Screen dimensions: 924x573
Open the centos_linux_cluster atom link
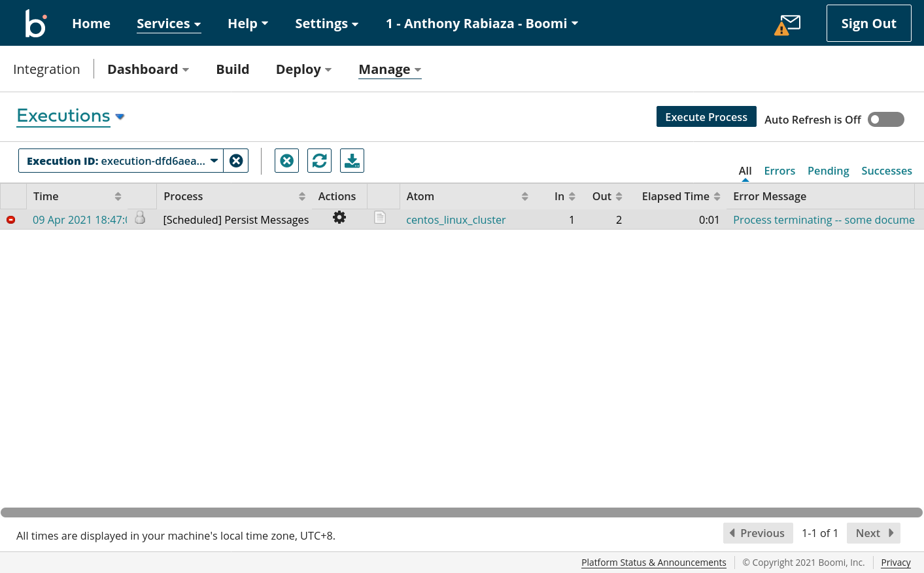[456, 220]
